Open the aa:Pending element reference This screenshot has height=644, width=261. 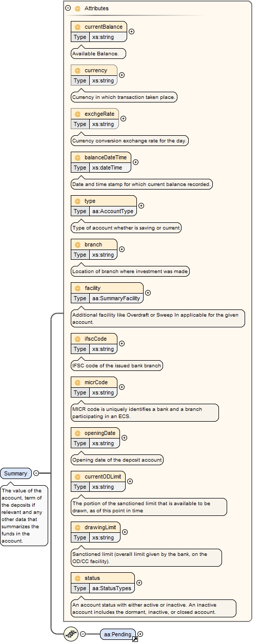tap(118, 634)
